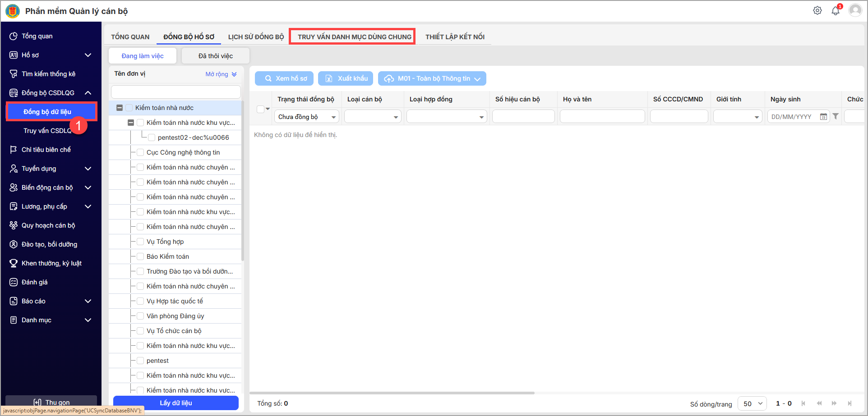868x416 pixels.
Task: Click the Tên đơn vị search field
Action: click(175, 92)
